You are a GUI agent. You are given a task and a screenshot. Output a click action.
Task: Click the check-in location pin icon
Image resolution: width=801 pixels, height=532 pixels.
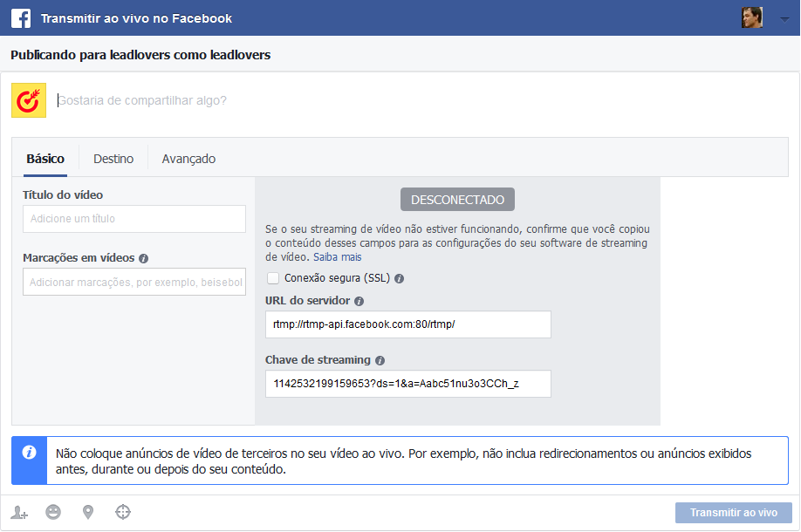pyautogui.click(x=88, y=513)
